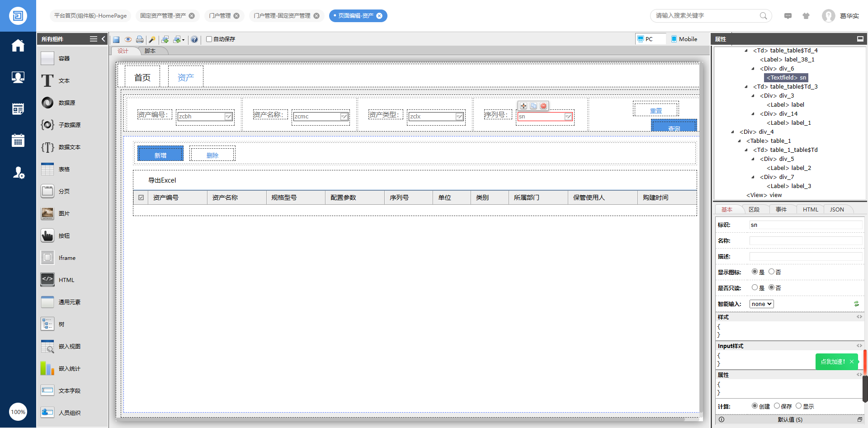
Task: Open the import toolbar dropdown arrow
Action: click(183, 40)
